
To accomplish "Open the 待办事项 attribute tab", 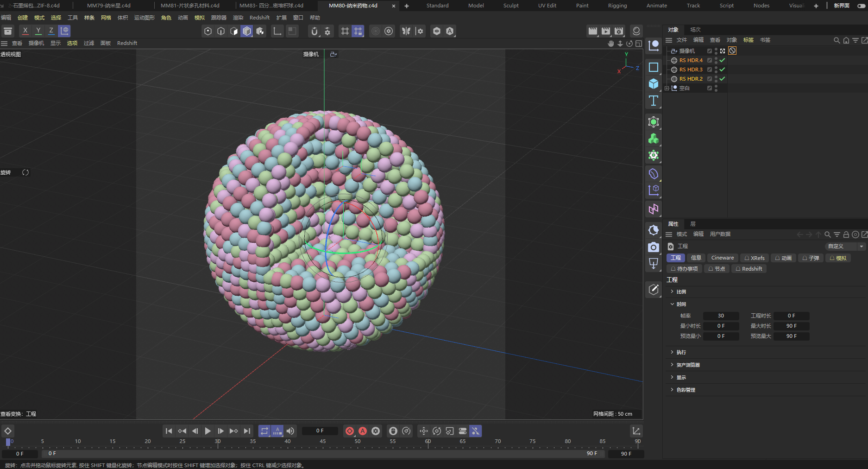I will 684,269.
